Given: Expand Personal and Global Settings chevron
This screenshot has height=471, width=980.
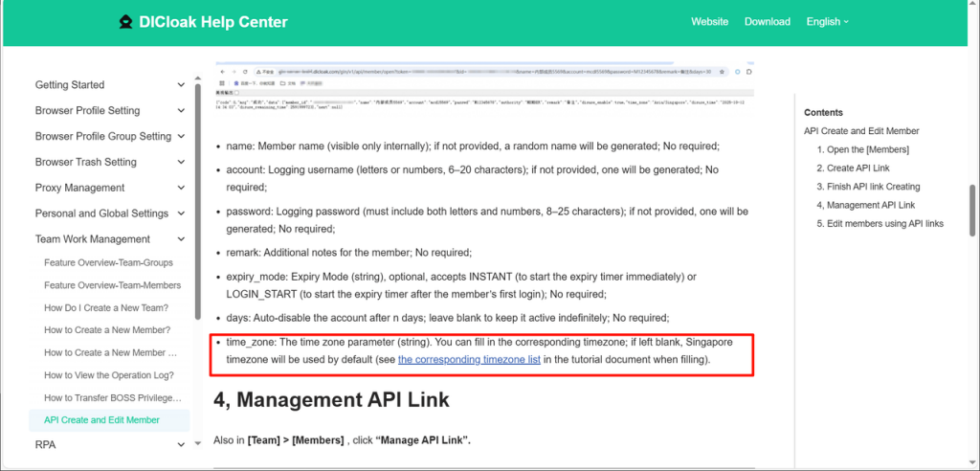Looking at the screenshot, I should tap(181, 214).
